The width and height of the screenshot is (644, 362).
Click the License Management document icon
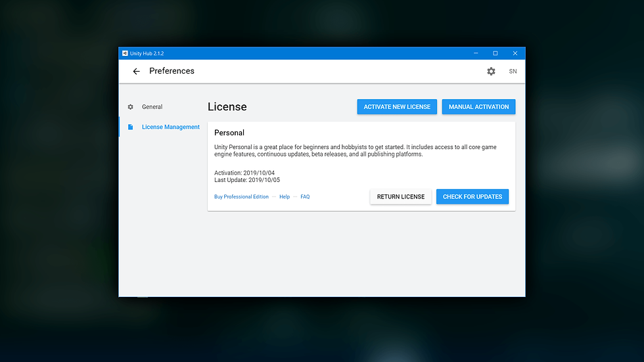[131, 127]
